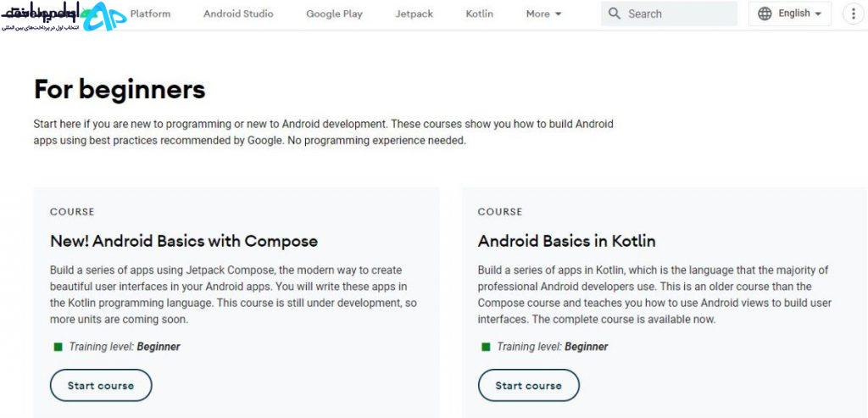The height and width of the screenshot is (418, 868).
Task: Go to the Android Studio tab
Action: click(238, 14)
